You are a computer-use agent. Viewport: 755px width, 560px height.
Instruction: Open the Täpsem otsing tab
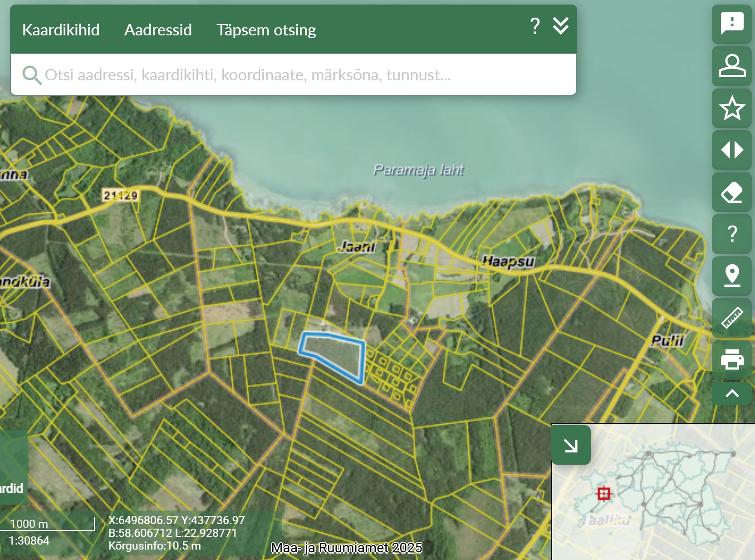(x=266, y=30)
